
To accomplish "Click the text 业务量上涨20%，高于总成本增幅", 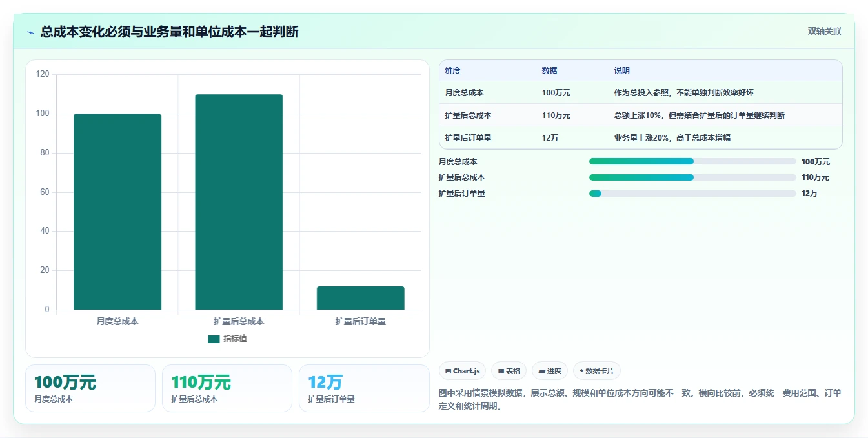I will pyautogui.click(x=672, y=137).
